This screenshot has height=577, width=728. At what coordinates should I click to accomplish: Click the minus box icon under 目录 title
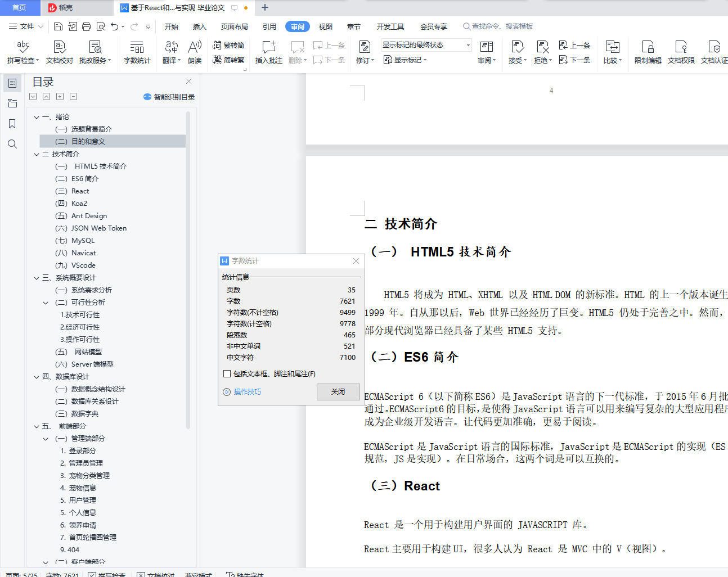[74, 97]
